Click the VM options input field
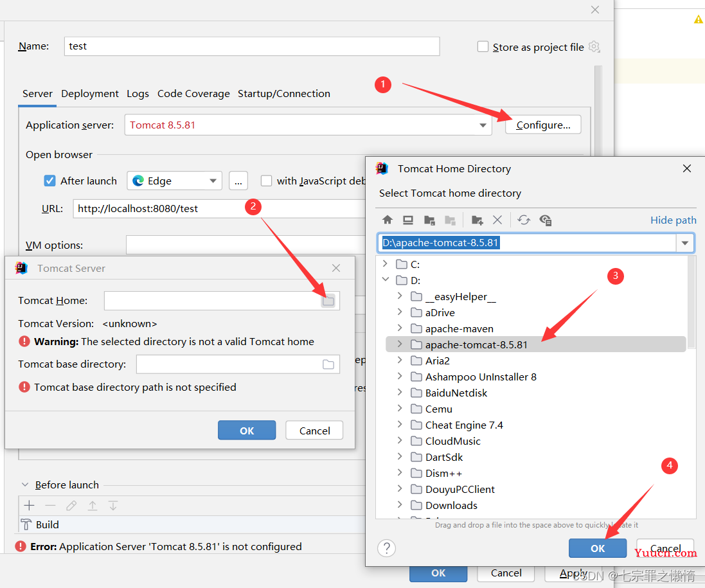The height and width of the screenshot is (588, 705). (246, 245)
